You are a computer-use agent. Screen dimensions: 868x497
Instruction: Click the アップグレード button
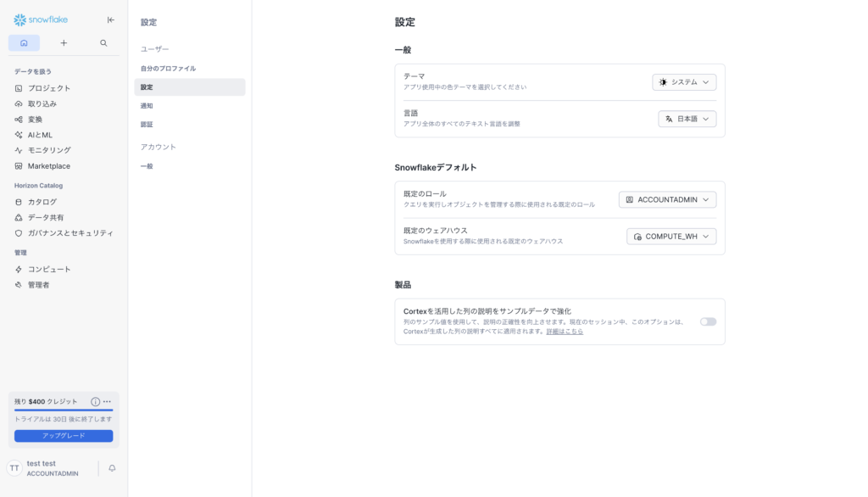64,436
